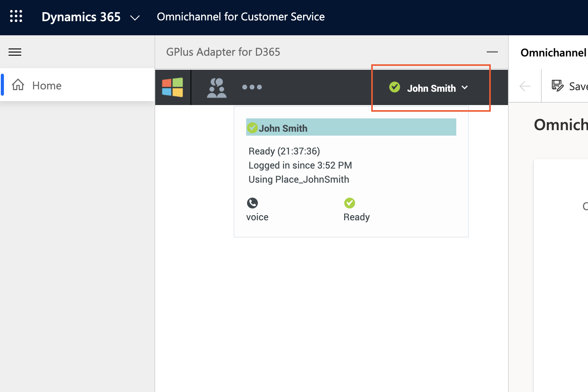Screen dimensions: 588x392
Task: Click Omnichannel for Customer Service app title
Action: [x=241, y=17]
